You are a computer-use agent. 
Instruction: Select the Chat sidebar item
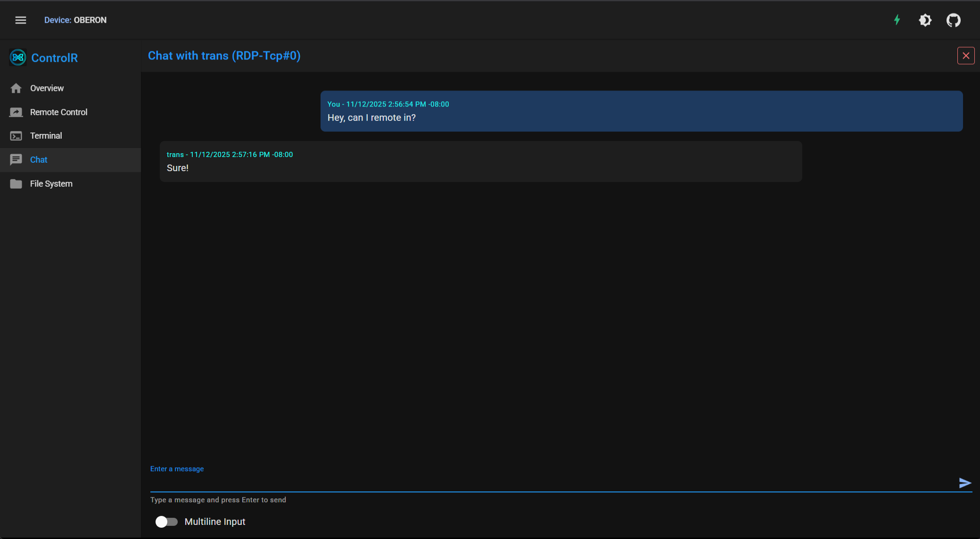click(x=39, y=160)
